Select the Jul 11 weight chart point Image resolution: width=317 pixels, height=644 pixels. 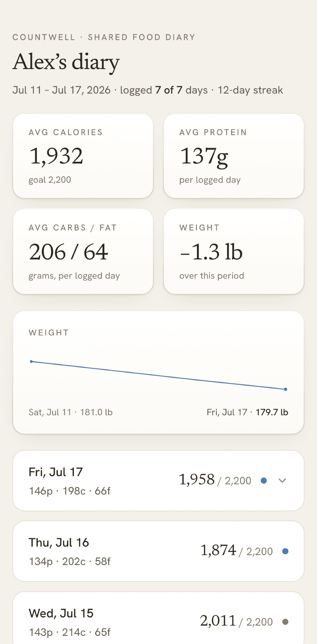[31, 362]
